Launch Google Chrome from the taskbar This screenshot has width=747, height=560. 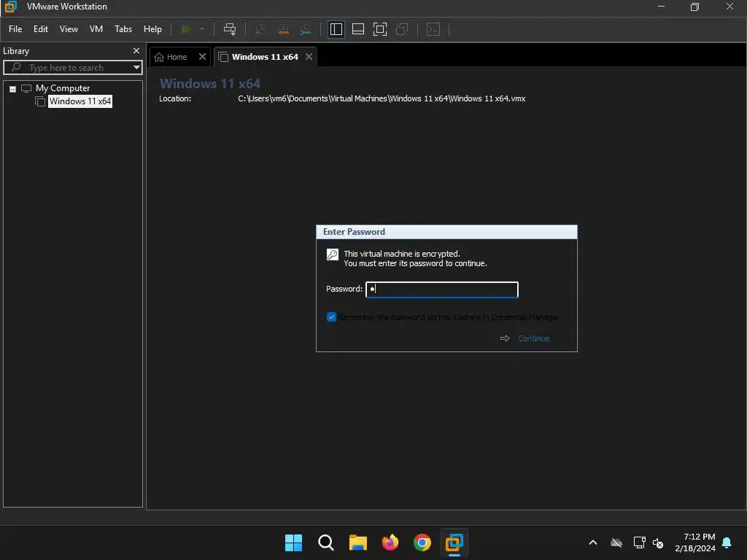pyautogui.click(x=422, y=542)
